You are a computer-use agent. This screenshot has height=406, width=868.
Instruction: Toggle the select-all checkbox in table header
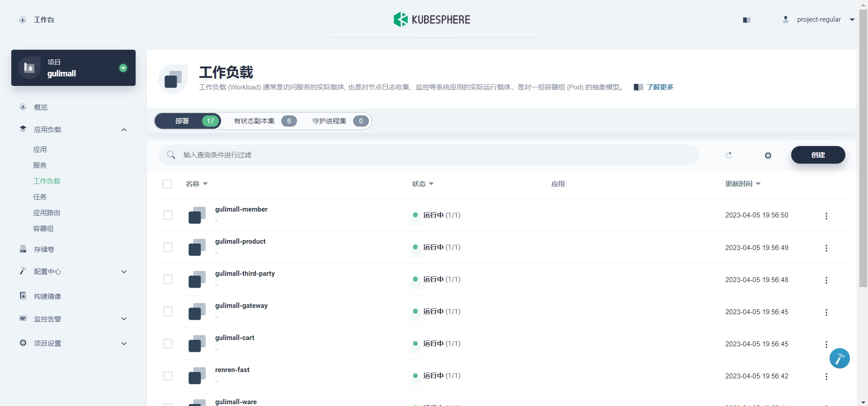[x=167, y=184]
